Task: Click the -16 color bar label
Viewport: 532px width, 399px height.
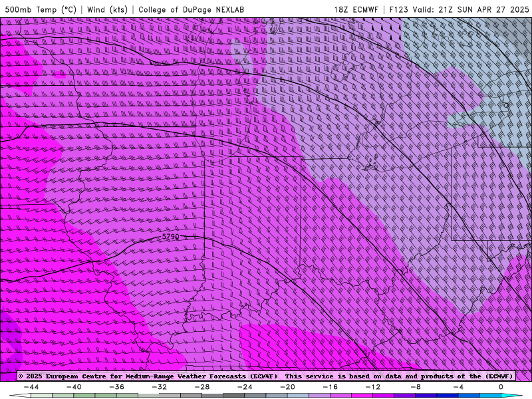Action: pyautogui.click(x=330, y=387)
